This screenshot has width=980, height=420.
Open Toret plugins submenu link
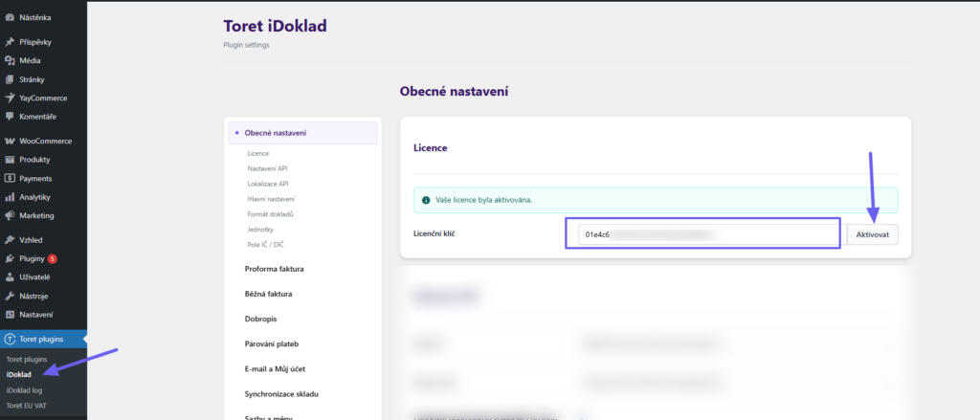pos(26,360)
